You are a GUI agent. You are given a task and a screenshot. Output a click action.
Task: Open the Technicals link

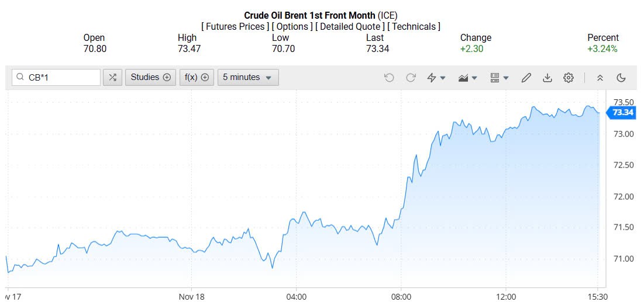pos(415,26)
